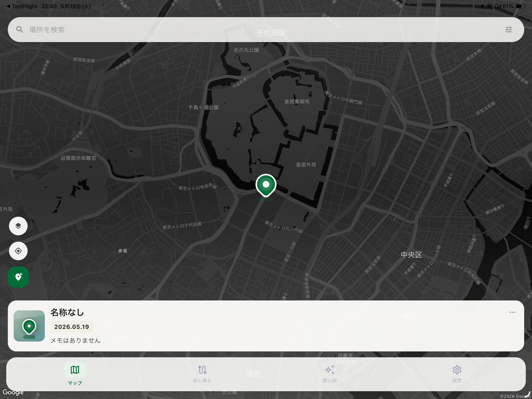Image resolution: width=532 pixels, height=399 pixels.
Task: Tap the 千鳥ヶ淵公園 map label
Action: coord(203,107)
